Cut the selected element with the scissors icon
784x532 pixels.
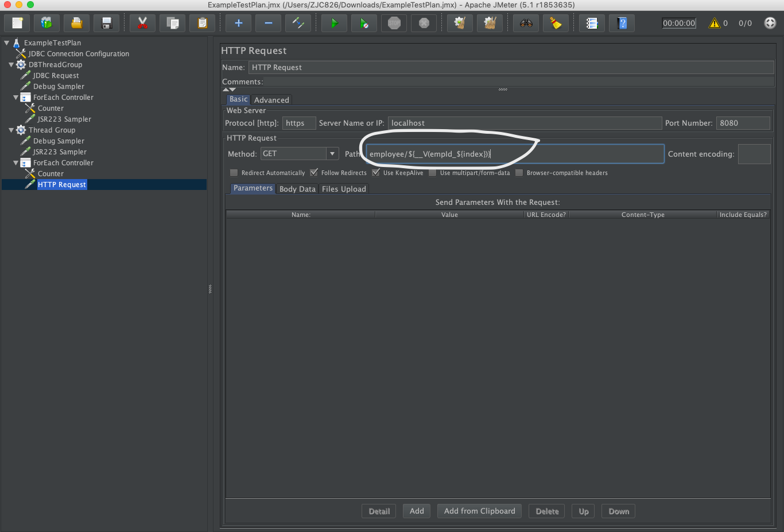pyautogui.click(x=142, y=23)
